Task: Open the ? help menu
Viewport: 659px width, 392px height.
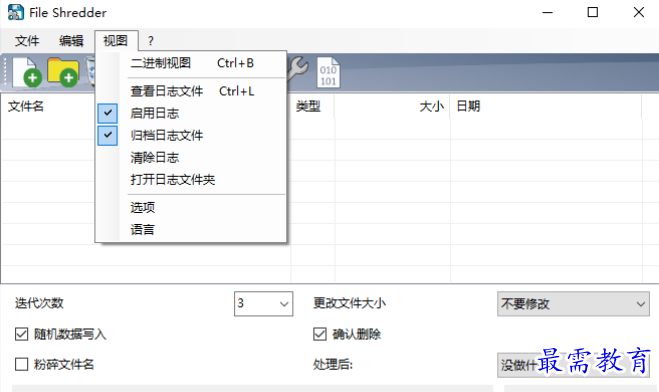Action: (150, 41)
